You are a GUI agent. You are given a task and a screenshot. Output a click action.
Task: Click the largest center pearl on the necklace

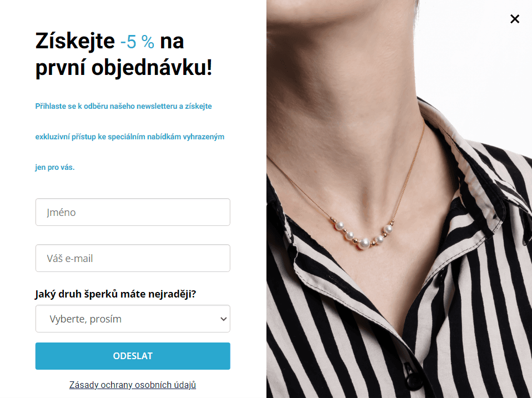pyautogui.click(x=365, y=243)
